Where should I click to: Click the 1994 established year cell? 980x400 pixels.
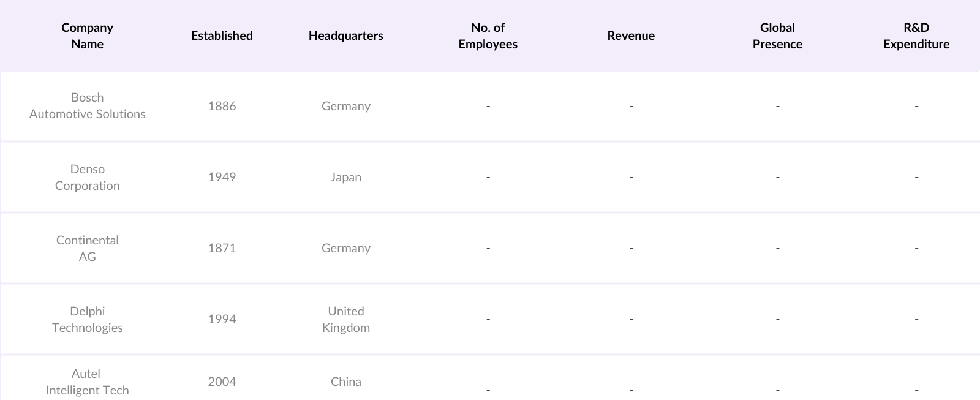(222, 319)
